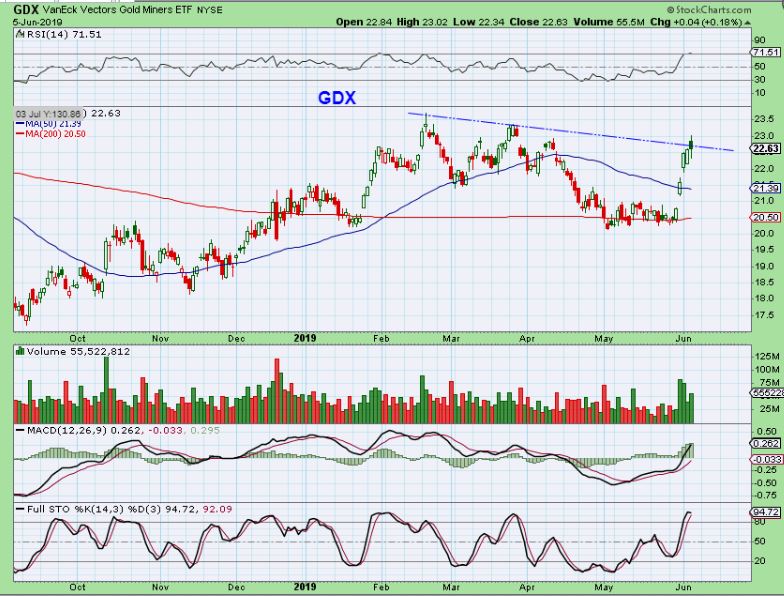Click the 22.63 last price tag
The height and width of the screenshot is (596, 784).
pyautogui.click(x=766, y=148)
